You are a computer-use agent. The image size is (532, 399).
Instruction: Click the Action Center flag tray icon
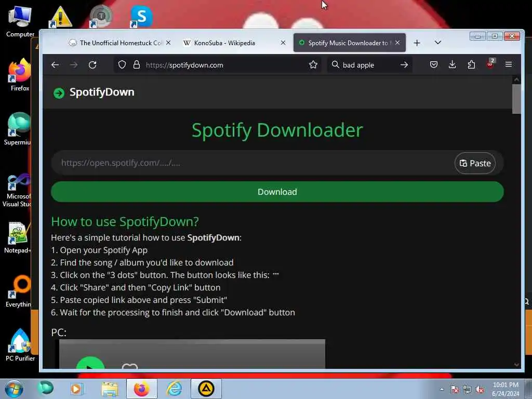455,389
